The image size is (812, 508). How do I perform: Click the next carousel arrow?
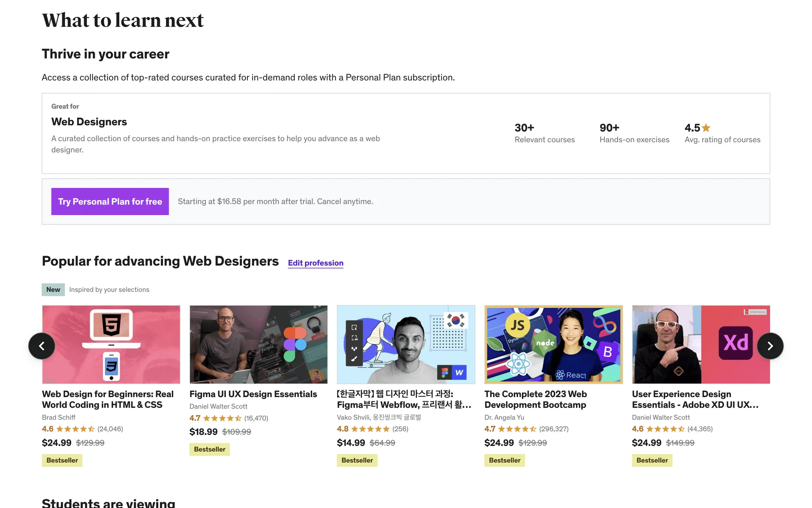[770, 346]
